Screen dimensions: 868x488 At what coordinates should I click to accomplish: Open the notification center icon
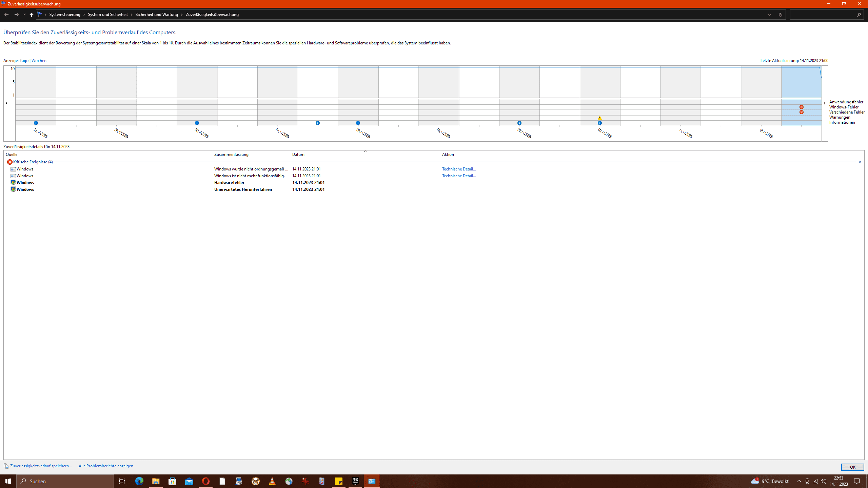click(857, 481)
